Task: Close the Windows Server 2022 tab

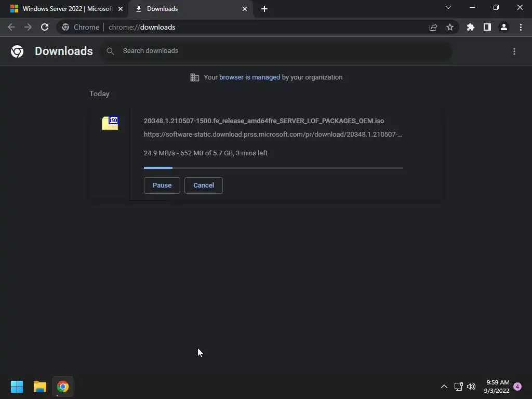Action: tap(121, 9)
